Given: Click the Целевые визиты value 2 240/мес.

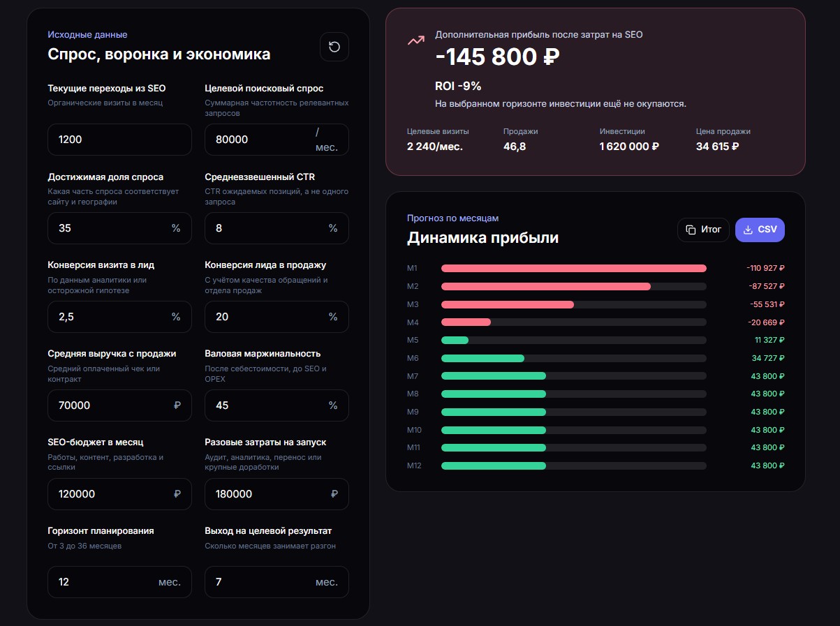Looking at the screenshot, I should pyautogui.click(x=435, y=147).
